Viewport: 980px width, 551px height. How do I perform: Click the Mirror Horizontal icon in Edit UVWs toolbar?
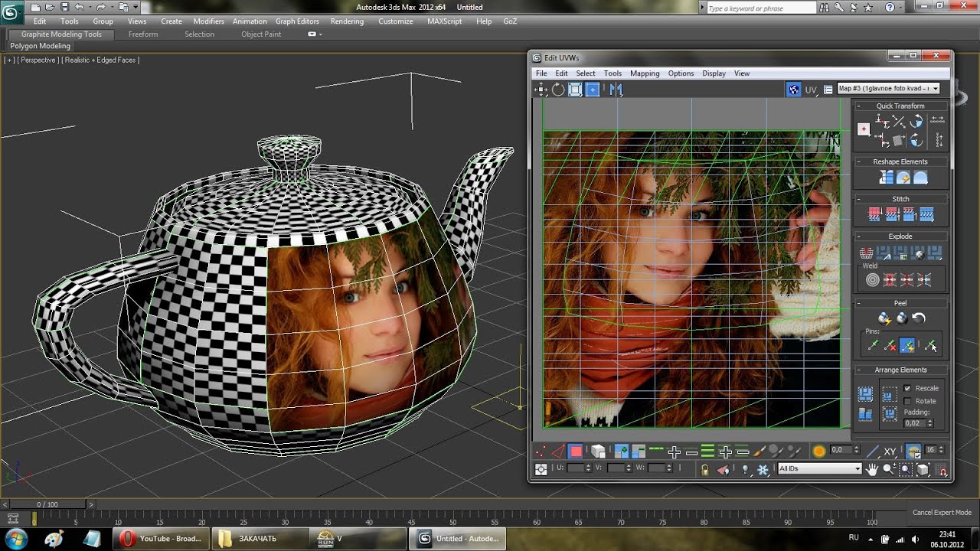coord(616,90)
